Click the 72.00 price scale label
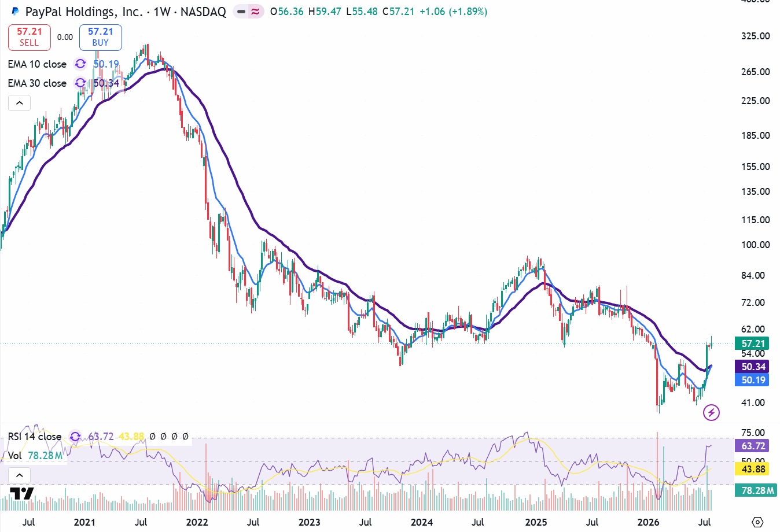 pos(753,302)
